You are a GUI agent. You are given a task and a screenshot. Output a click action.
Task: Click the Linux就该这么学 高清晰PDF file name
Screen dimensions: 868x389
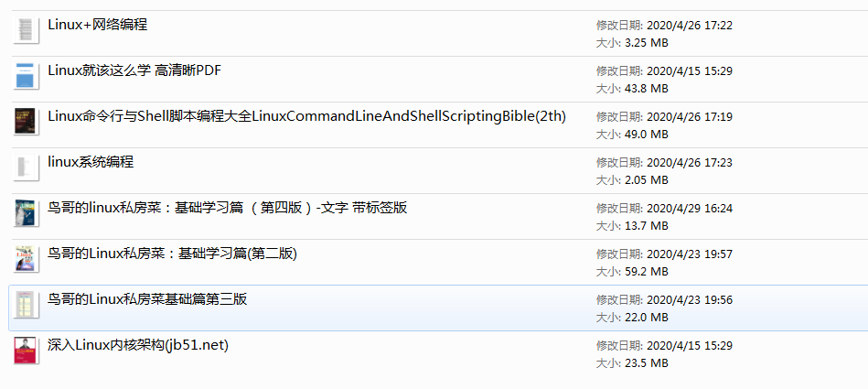coord(134,70)
